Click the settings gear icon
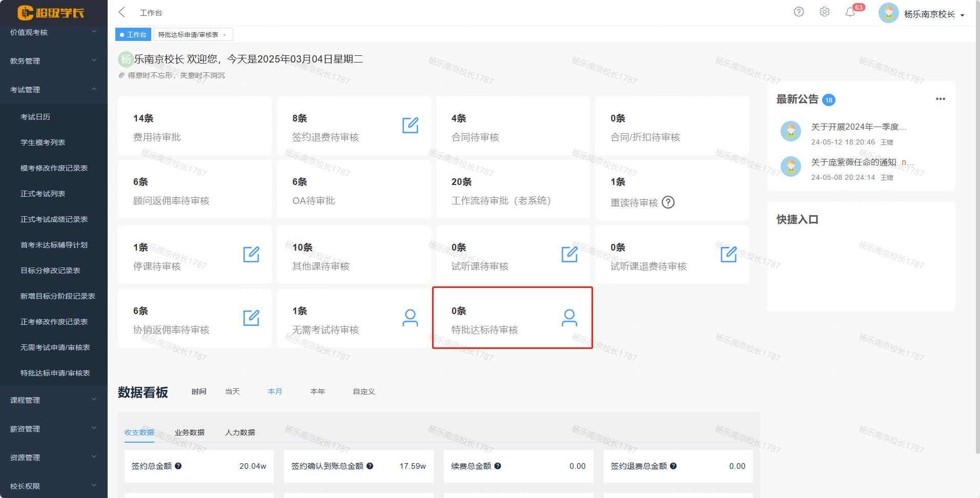 824,11
